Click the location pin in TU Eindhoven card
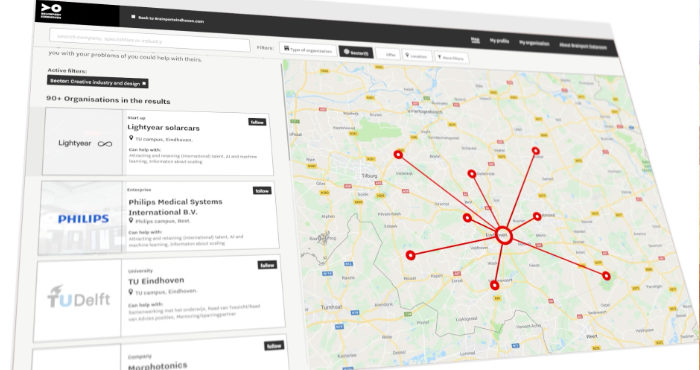Image resolution: width=700 pixels, height=370 pixels. click(x=131, y=292)
